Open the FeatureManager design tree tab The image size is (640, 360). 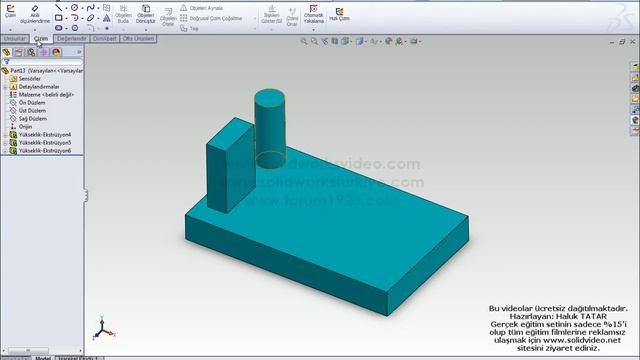click(6, 52)
